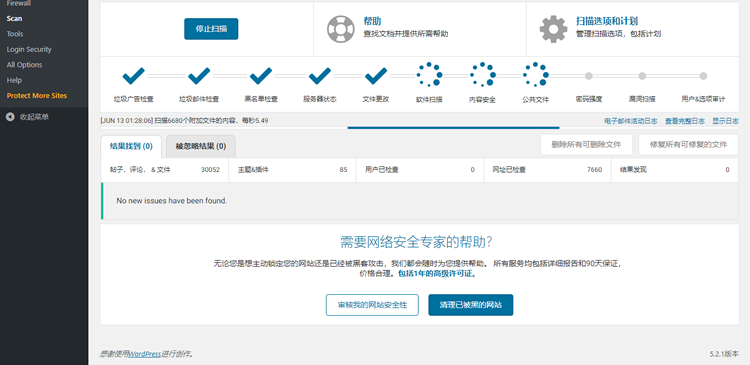Select Scan in the sidebar menu

14,19
